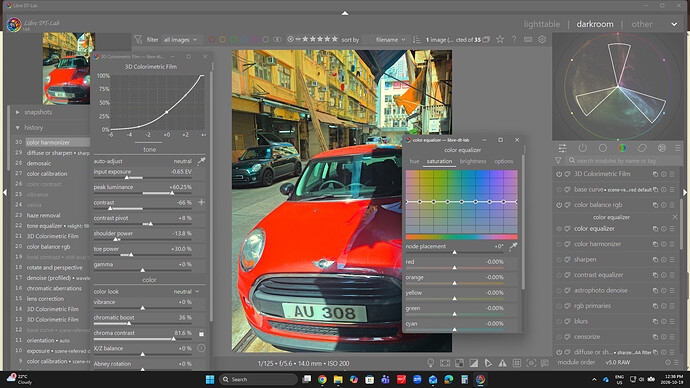This screenshot has height=388, width=690.
Task: Click the plus icon beside contrast slider
Action: click(x=202, y=202)
